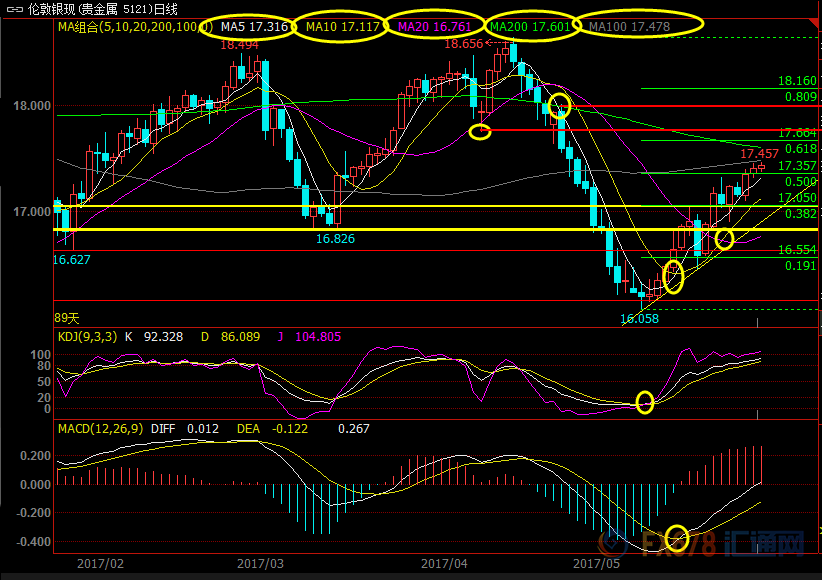The width and height of the screenshot is (822, 580).
Task: Click the 18.656 high price annotation
Action: 464,44
